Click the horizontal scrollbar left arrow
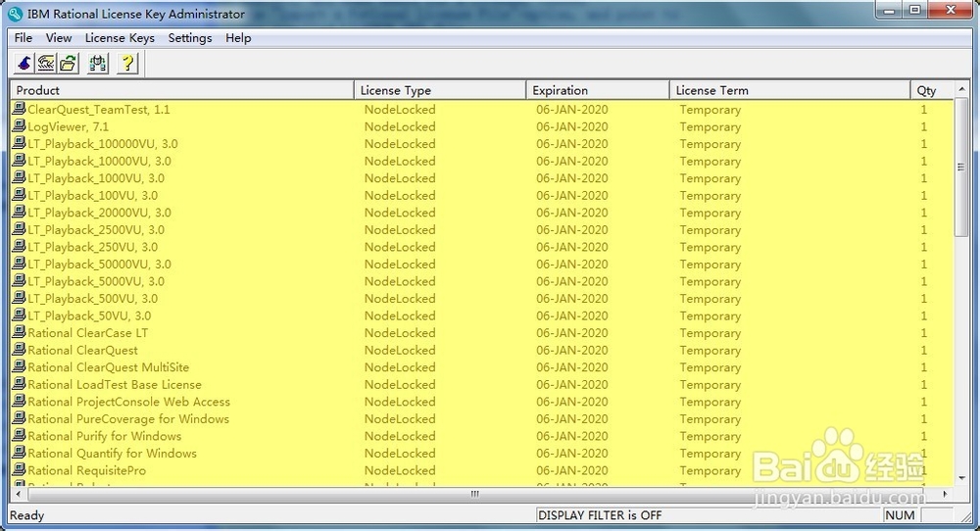 click(18, 494)
